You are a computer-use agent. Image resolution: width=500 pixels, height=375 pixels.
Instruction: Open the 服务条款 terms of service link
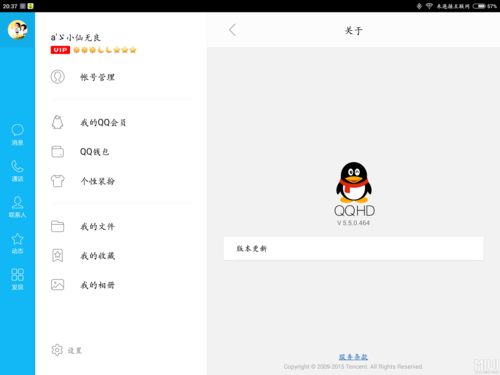353,357
